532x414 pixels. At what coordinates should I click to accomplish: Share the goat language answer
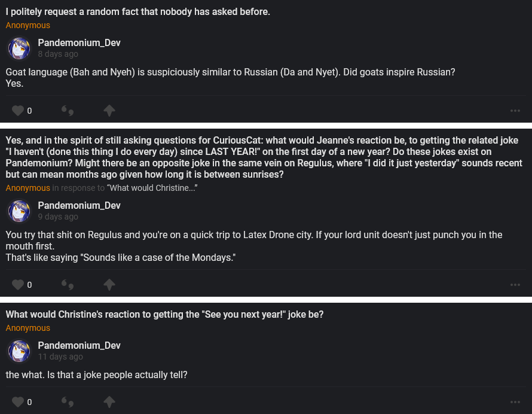click(x=109, y=111)
